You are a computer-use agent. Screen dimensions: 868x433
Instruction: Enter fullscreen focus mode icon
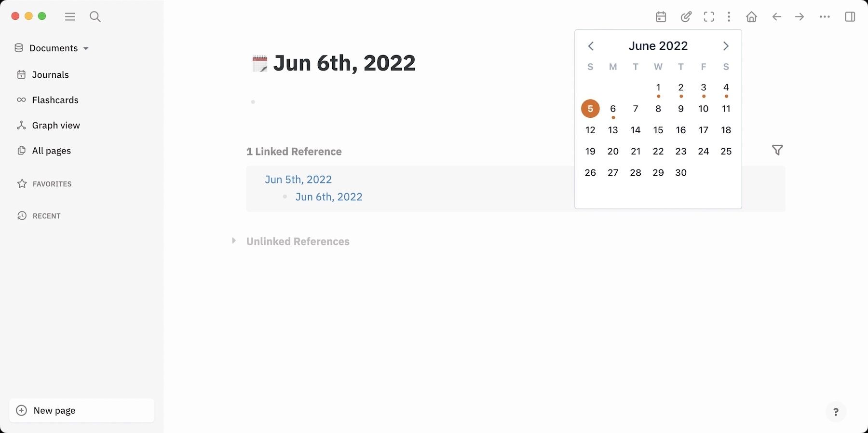(x=709, y=17)
